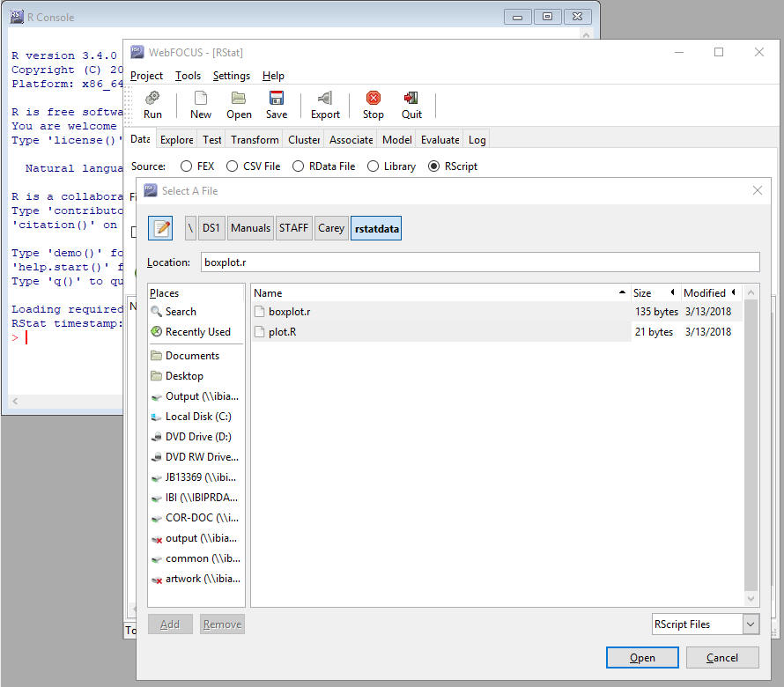This screenshot has height=687, width=784.
Task: Click the Location text field
Action: coord(480,262)
